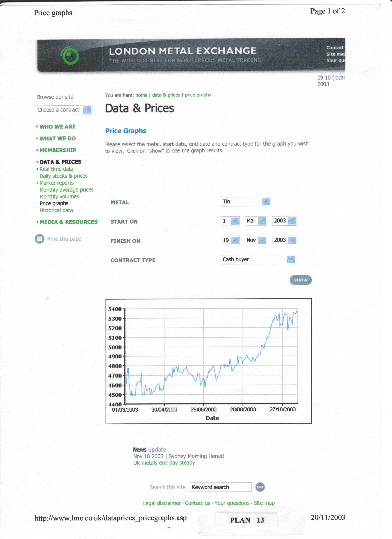The image size is (392, 539).
Task: Click the home breadcrumb link
Action: click(141, 95)
